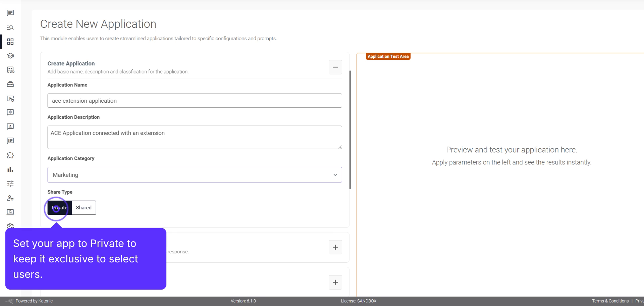Screen dimensions: 644x306
Task: Collapse the Create Application section
Action: 335,67
